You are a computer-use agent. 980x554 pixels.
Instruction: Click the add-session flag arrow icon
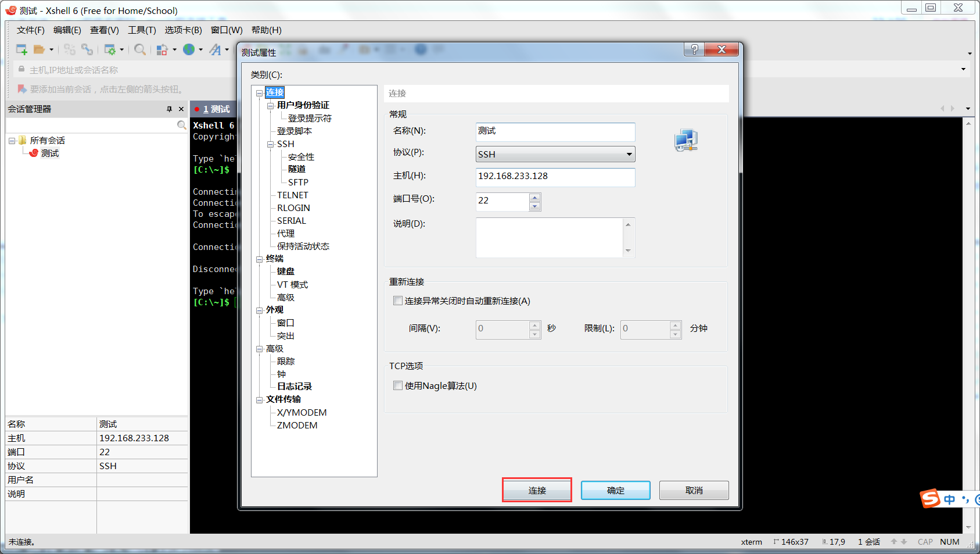22,89
